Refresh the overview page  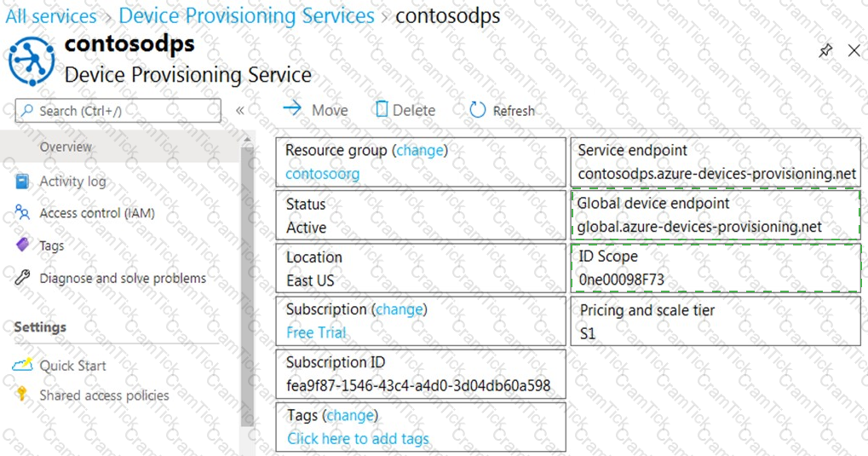click(x=502, y=110)
